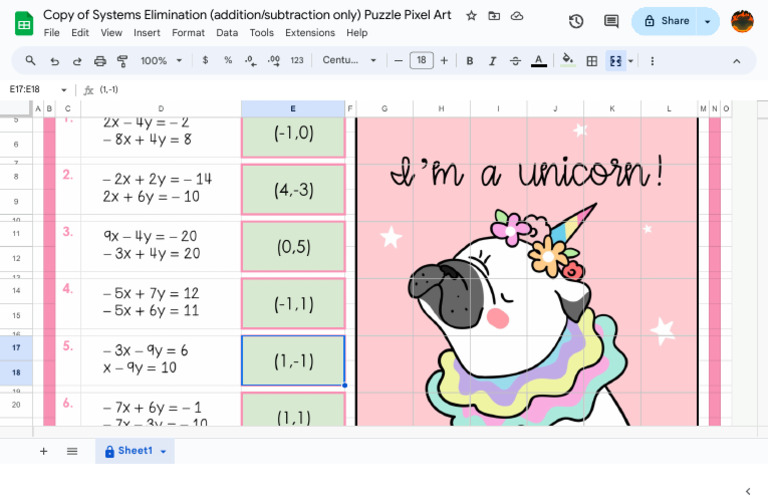Open the comments panel icon
This screenshot has width=768, height=503.
(611, 21)
